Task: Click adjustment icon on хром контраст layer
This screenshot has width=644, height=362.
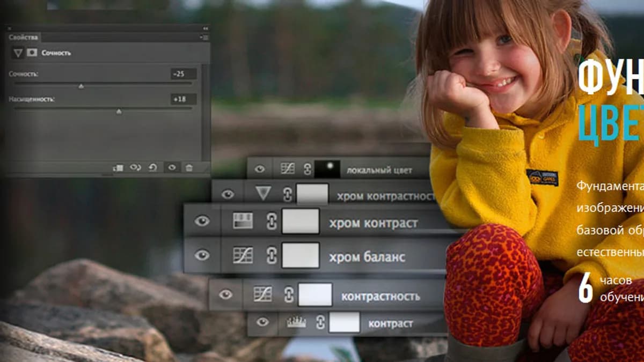Action: (243, 221)
